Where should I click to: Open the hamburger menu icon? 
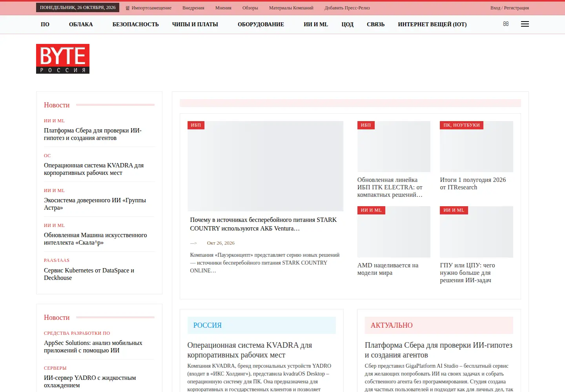click(x=525, y=24)
